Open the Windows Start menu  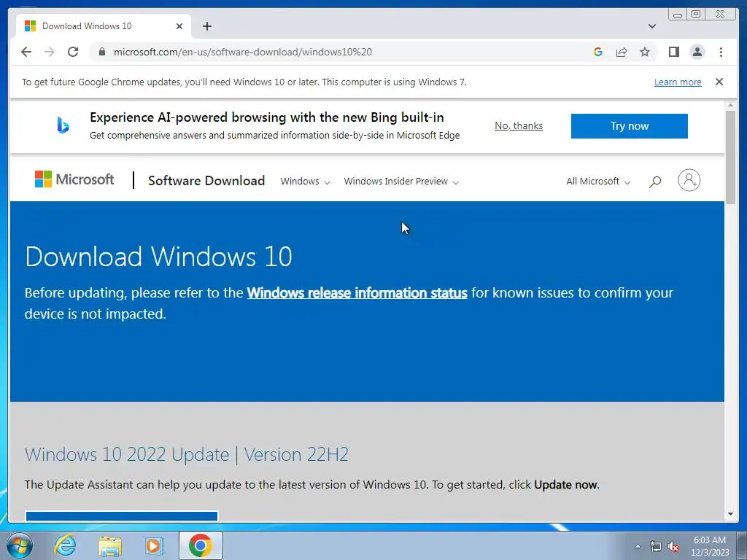[19, 545]
